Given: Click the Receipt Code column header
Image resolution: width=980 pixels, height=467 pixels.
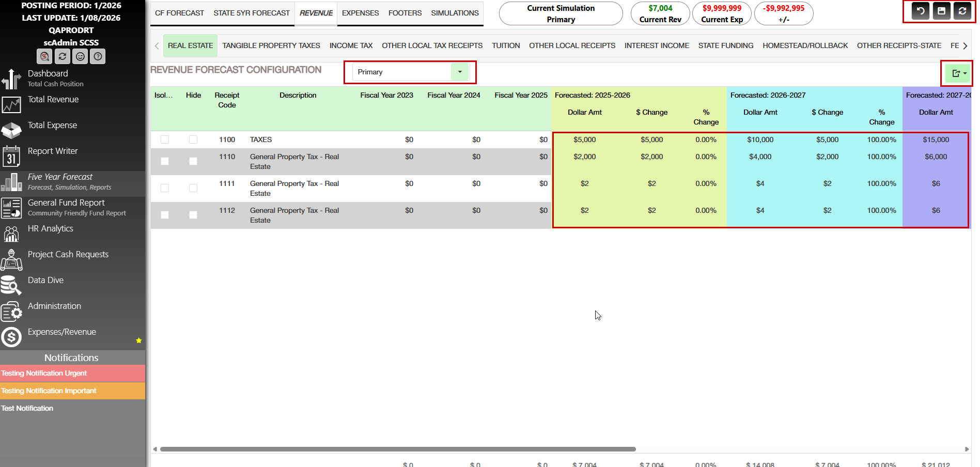Looking at the screenshot, I should pyautogui.click(x=227, y=100).
